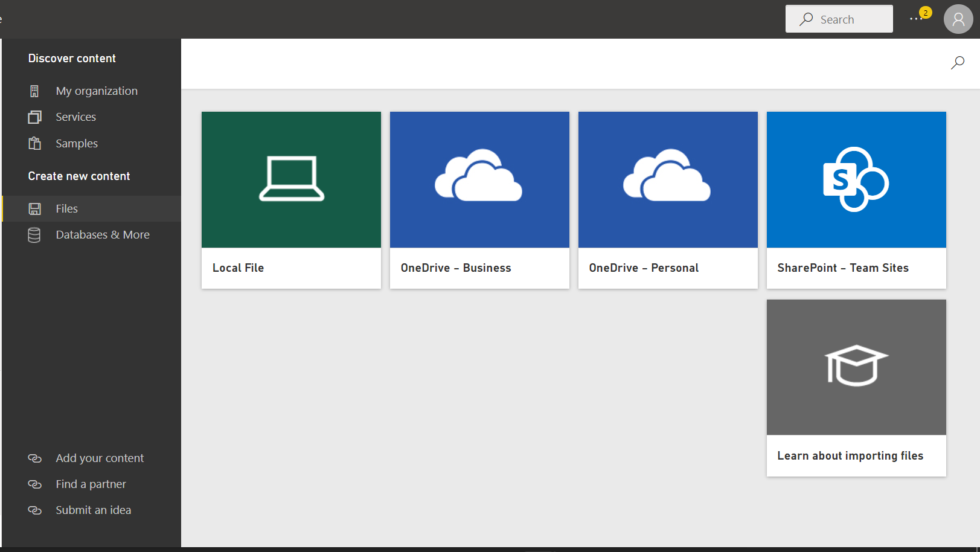
Task: Click the Services icon in sidebar
Action: click(34, 117)
